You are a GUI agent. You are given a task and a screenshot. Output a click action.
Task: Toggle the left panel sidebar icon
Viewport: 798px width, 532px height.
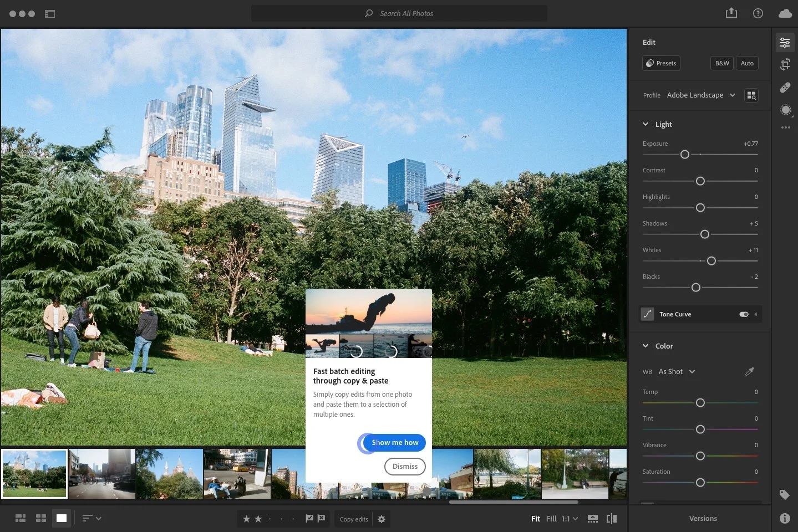[50, 14]
